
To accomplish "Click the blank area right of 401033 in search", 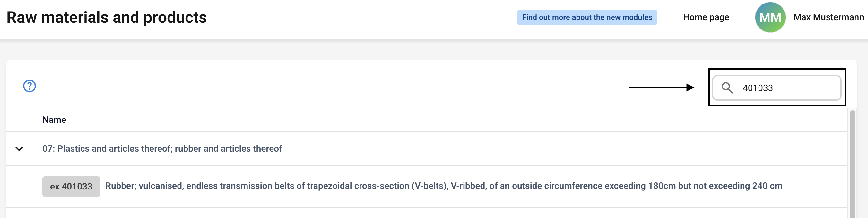I will click(809, 88).
